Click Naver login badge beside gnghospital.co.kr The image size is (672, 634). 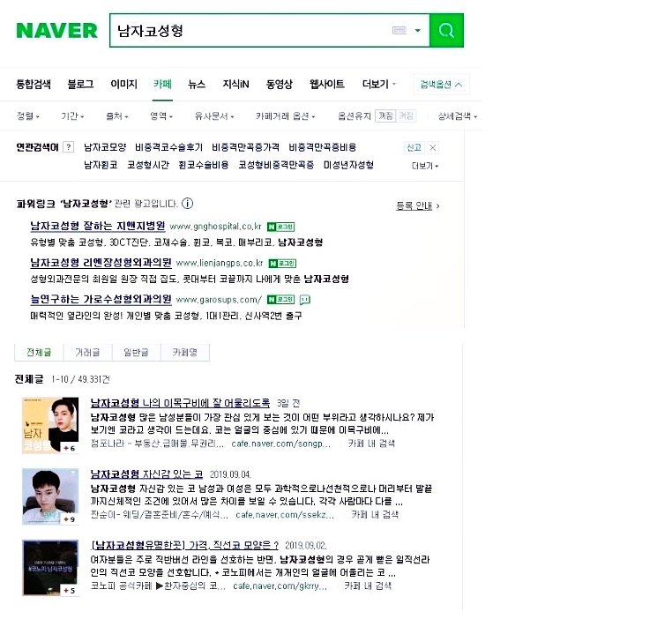[x=280, y=227]
